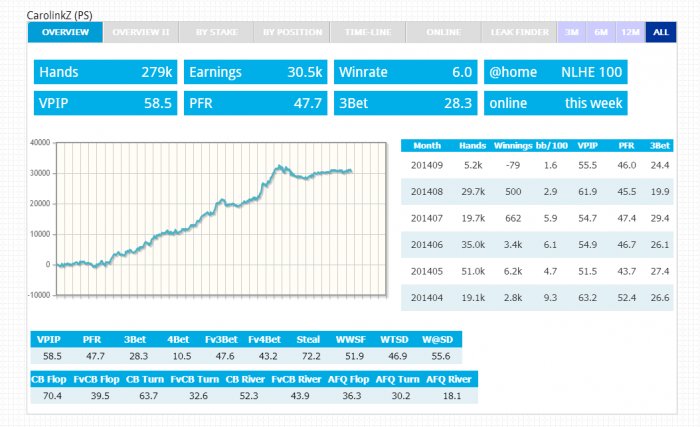Select the 201405 month row

coord(537,271)
